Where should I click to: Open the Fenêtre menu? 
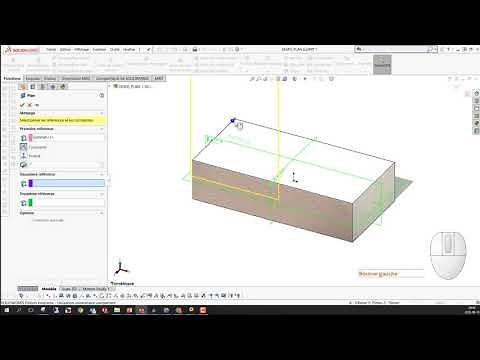coord(129,49)
